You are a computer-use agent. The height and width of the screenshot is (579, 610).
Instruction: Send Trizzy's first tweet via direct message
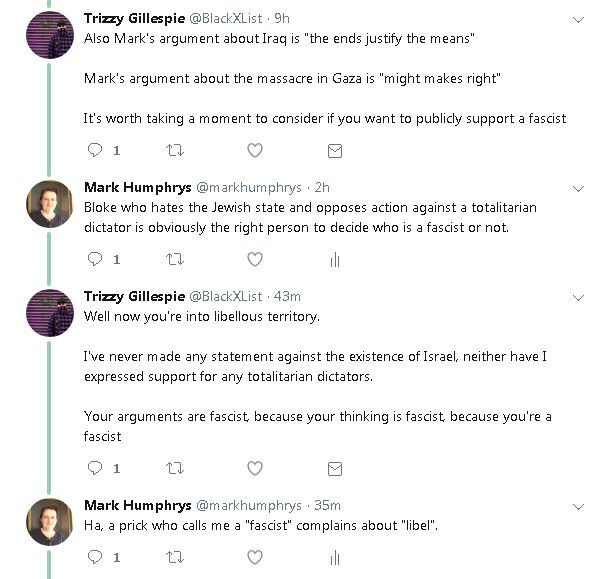(335, 150)
